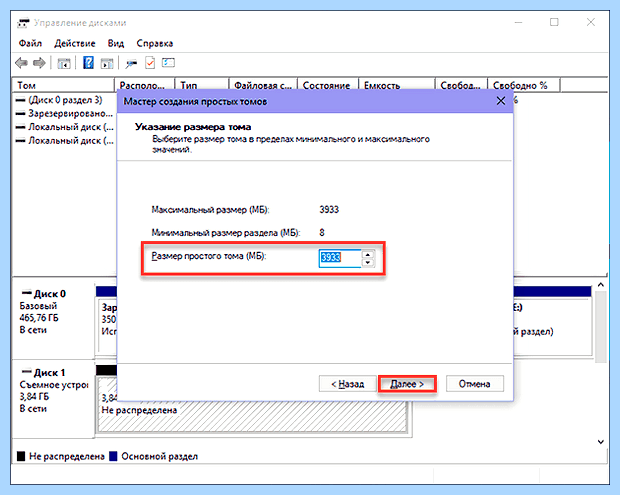Viewport: 620px width, 495px height.
Task: Click the Отмена button in wizard
Action: click(x=475, y=384)
